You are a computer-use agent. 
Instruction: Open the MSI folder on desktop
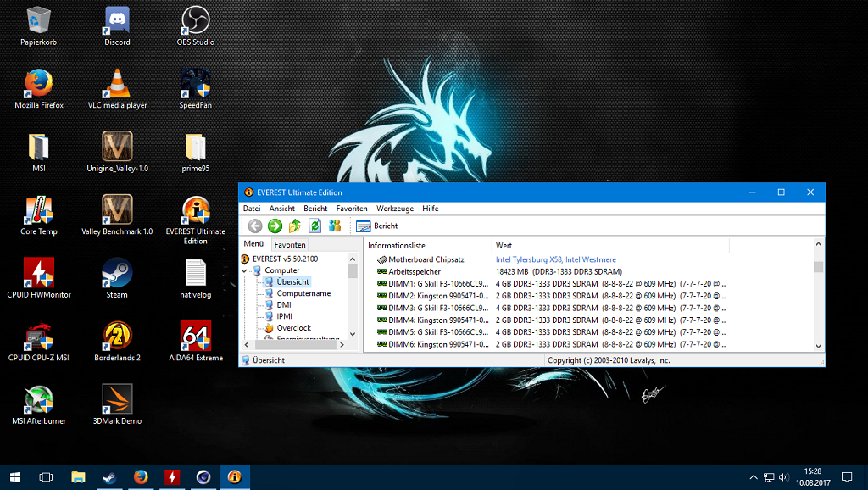point(39,153)
